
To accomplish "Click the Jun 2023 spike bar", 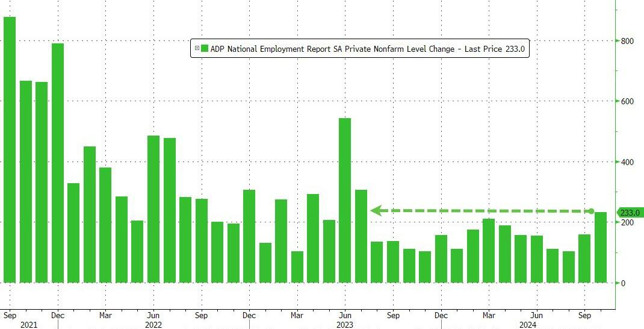I will tap(345, 200).
